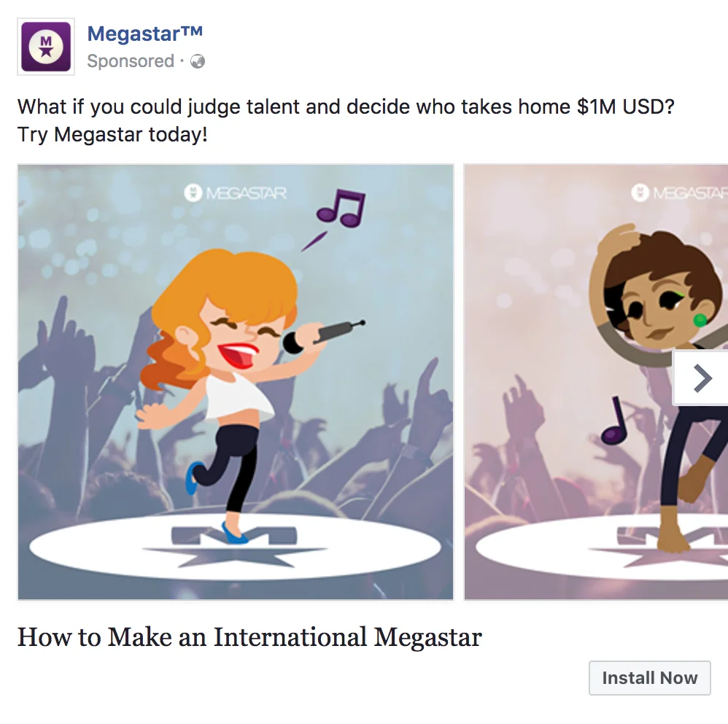The width and height of the screenshot is (728, 724).
Task: Open the Megastar purple profile icon
Action: pos(46,47)
